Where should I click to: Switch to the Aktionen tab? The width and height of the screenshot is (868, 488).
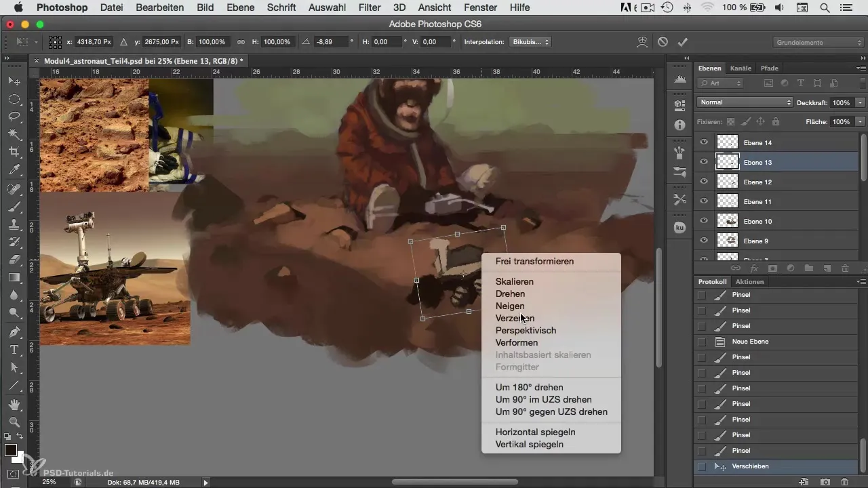point(749,281)
